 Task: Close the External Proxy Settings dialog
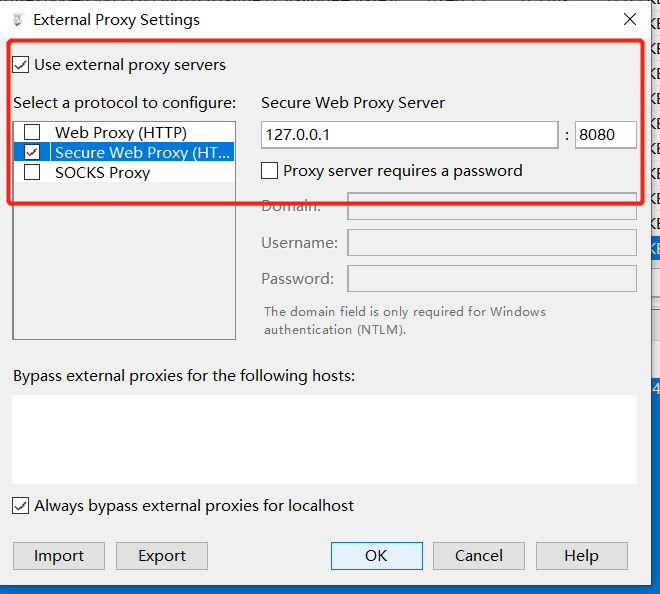(629, 19)
